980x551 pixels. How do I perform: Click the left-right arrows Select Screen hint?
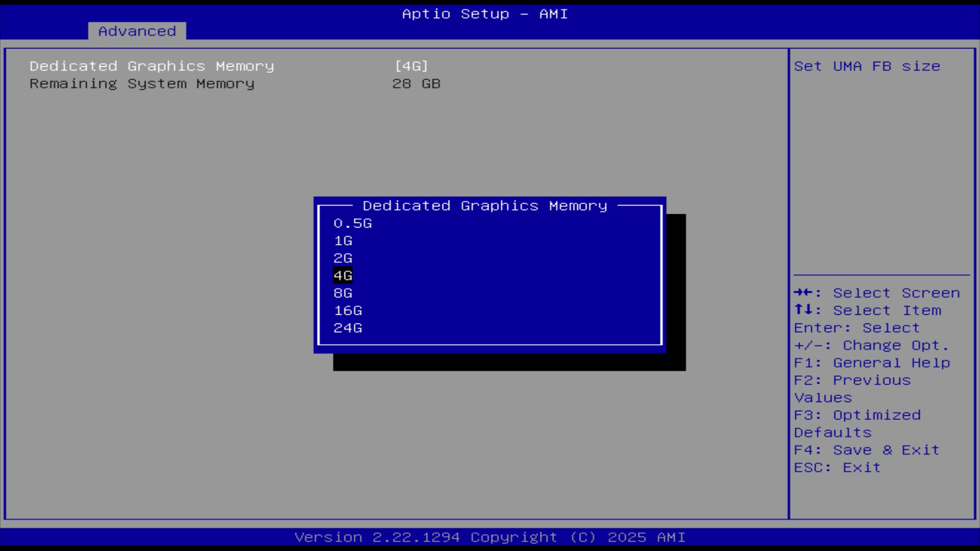[x=876, y=293]
